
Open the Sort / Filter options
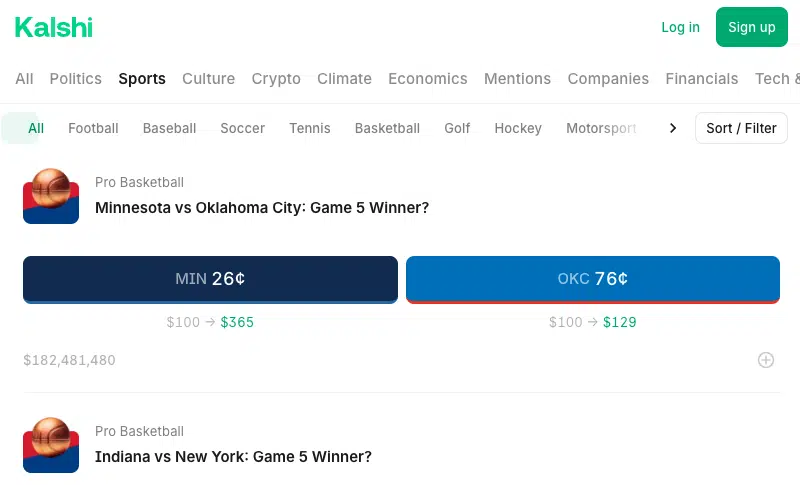[x=741, y=128]
